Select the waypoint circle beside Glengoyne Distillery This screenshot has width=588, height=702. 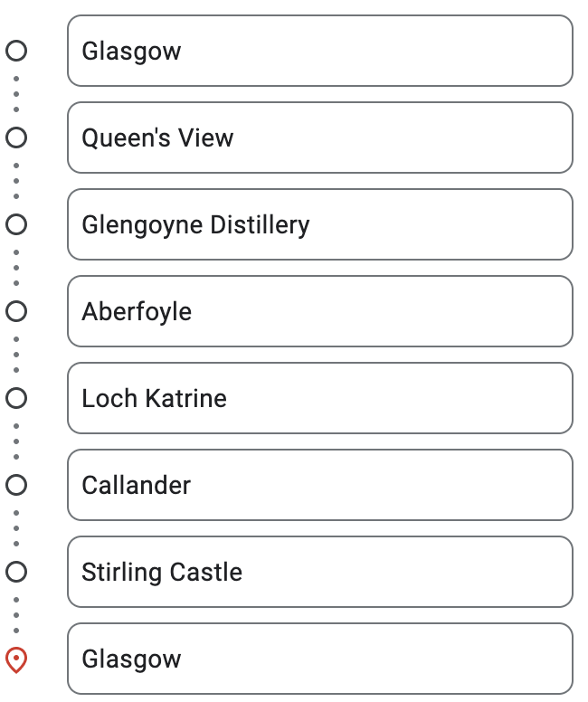(x=16, y=224)
